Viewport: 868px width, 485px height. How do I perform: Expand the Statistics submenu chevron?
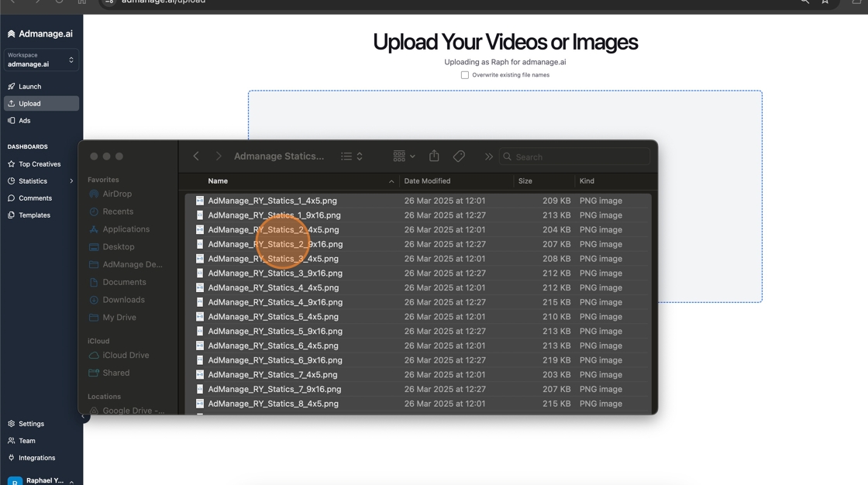pos(71,181)
